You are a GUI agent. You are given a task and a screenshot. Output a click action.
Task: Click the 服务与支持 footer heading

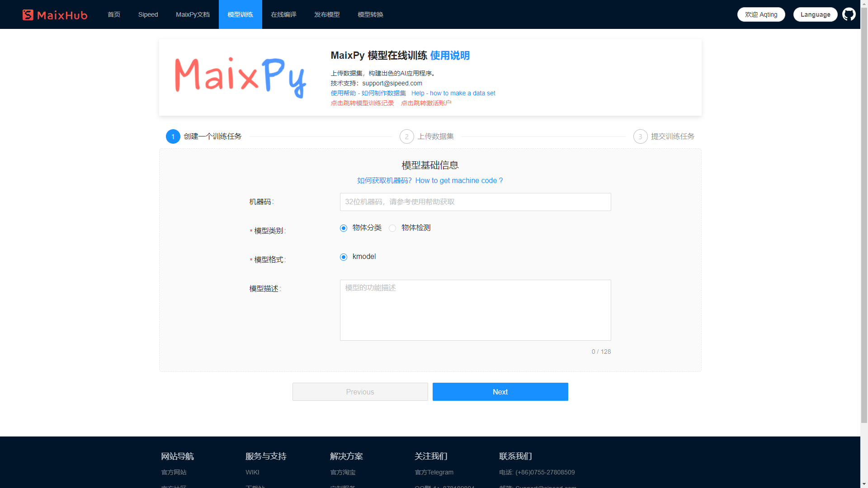click(266, 456)
